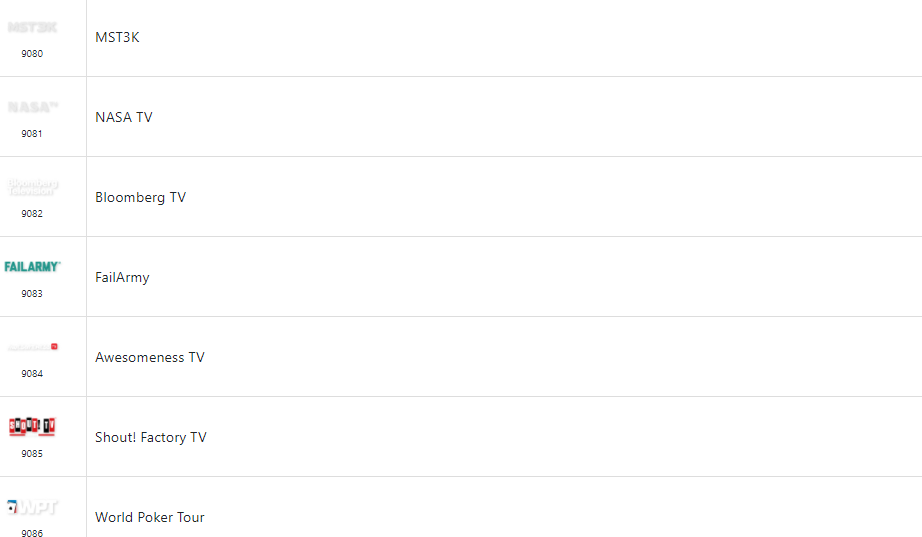Screen dimensions: 922x537
Task: Select channel number 9084
Action: (32, 374)
